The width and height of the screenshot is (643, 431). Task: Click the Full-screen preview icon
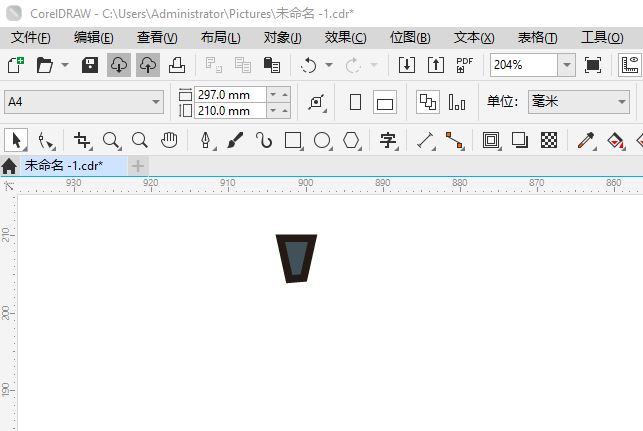click(593, 65)
